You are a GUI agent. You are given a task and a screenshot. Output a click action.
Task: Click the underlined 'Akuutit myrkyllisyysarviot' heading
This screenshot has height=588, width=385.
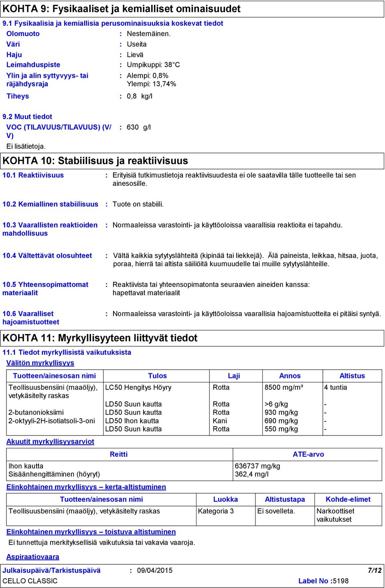tap(50, 442)
